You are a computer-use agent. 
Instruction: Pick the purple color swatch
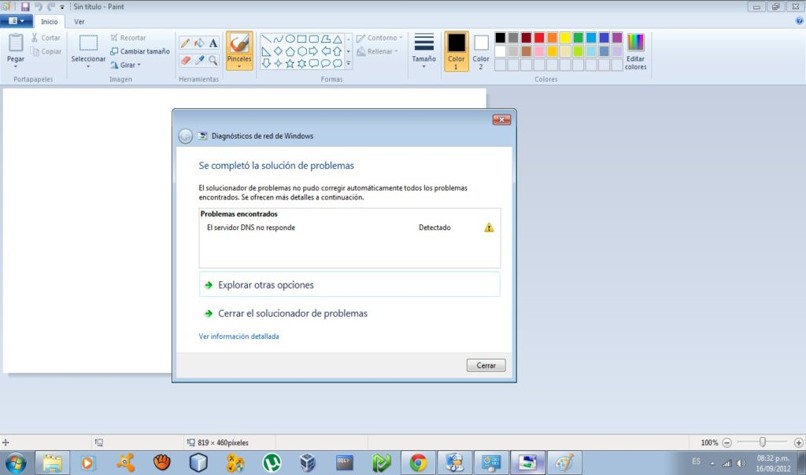click(x=617, y=38)
